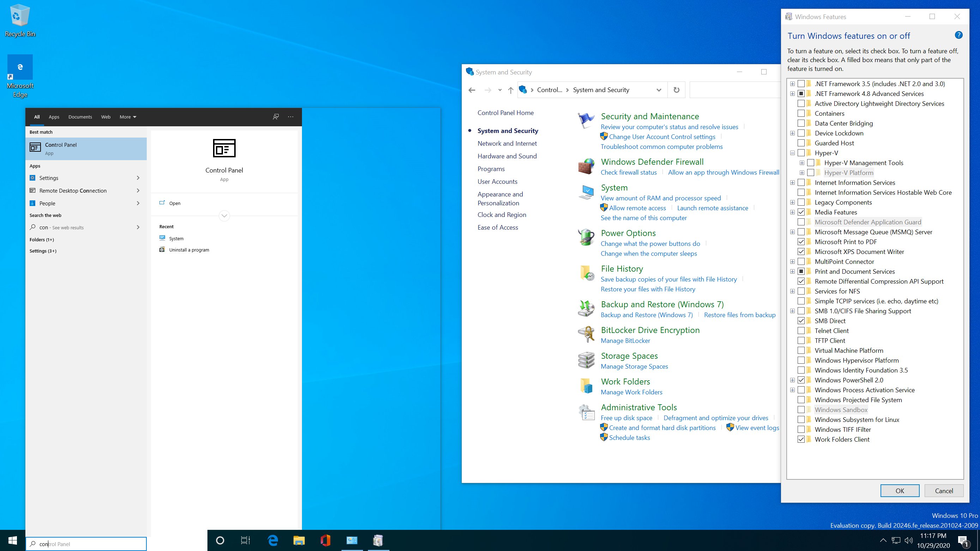Click OK in Windows Features dialog
Image resolution: width=980 pixels, height=551 pixels.
[x=900, y=490]
